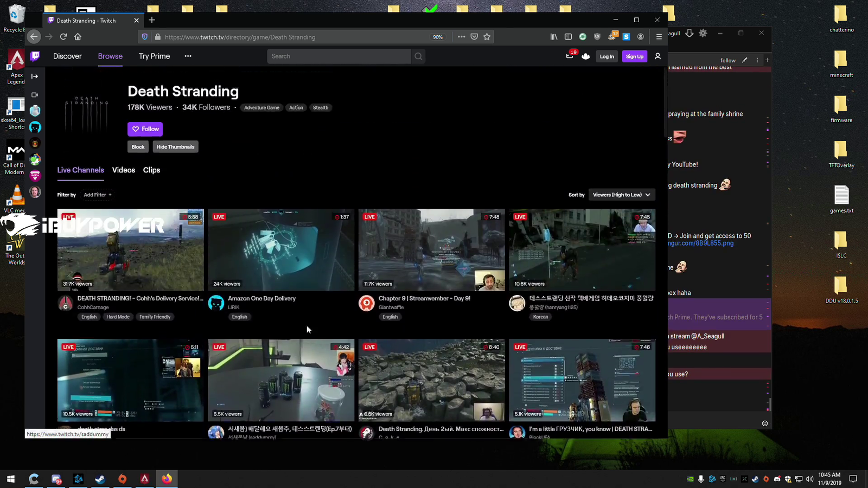This screenshot has height=488, width=868.
Task: Open emote picker smiley in Chatterino
Action: pos(765,423)
